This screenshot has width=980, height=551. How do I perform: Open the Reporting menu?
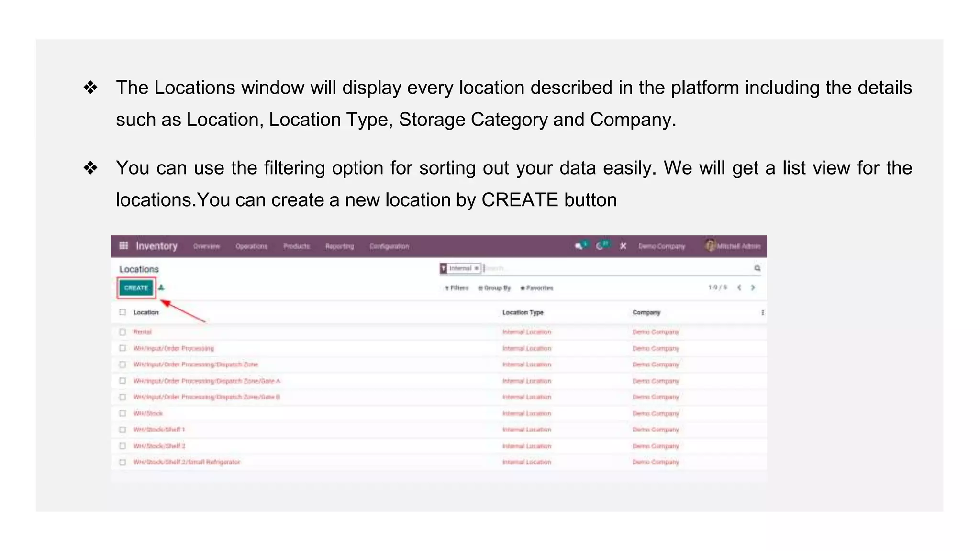[340, 246]
